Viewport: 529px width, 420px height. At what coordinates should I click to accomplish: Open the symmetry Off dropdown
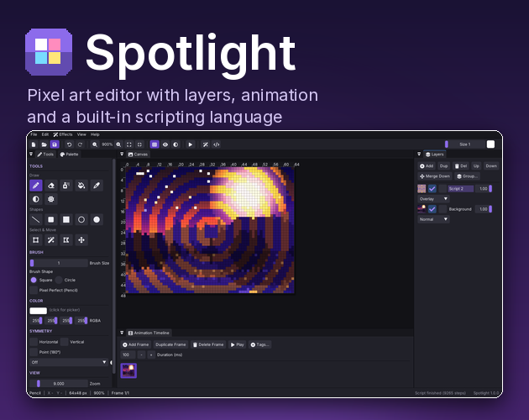click(69, 362)
